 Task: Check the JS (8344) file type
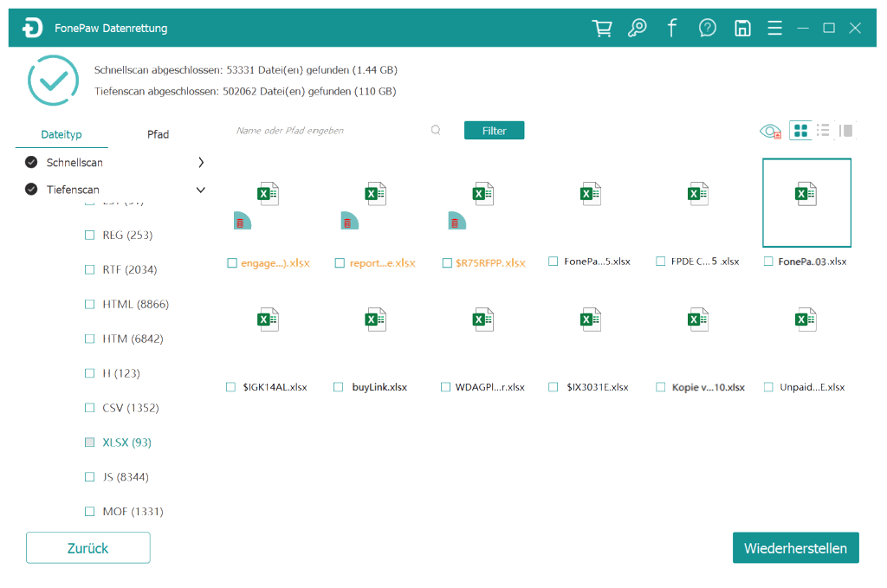pyautogui.click(x=89, y=476)
